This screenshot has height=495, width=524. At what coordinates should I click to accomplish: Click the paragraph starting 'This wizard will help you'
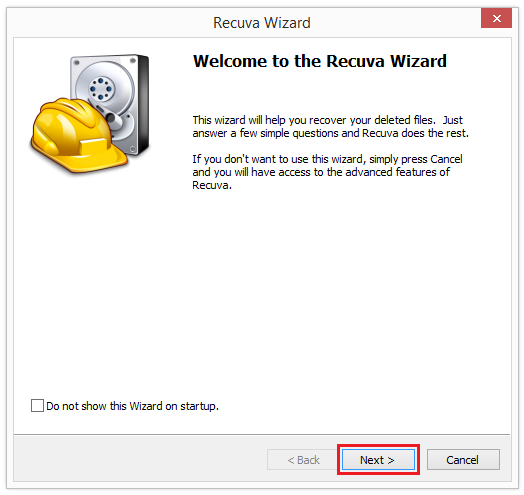331,127
